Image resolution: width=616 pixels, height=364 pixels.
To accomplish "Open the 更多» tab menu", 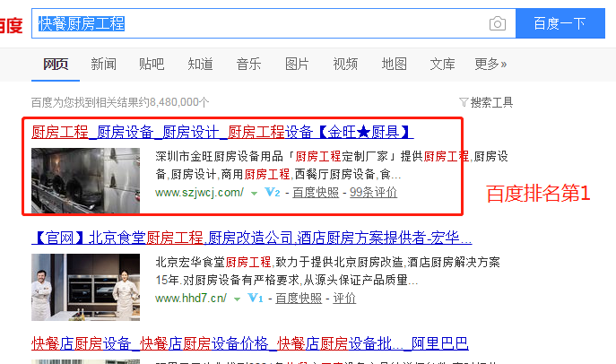I will point(490,64).
